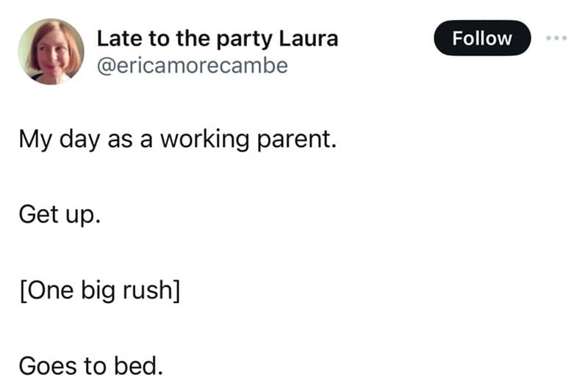
Task: Click the "Goes to bed." tweet line
Action: [x=90, y=364]
